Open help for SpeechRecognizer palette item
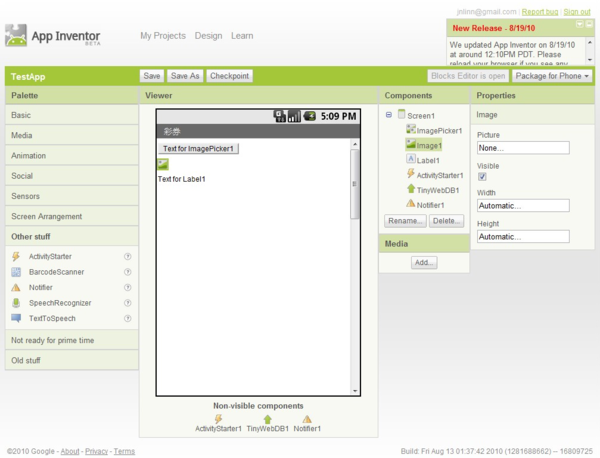The height and width of the screenshot is (458, 600). tap(127, 303)
